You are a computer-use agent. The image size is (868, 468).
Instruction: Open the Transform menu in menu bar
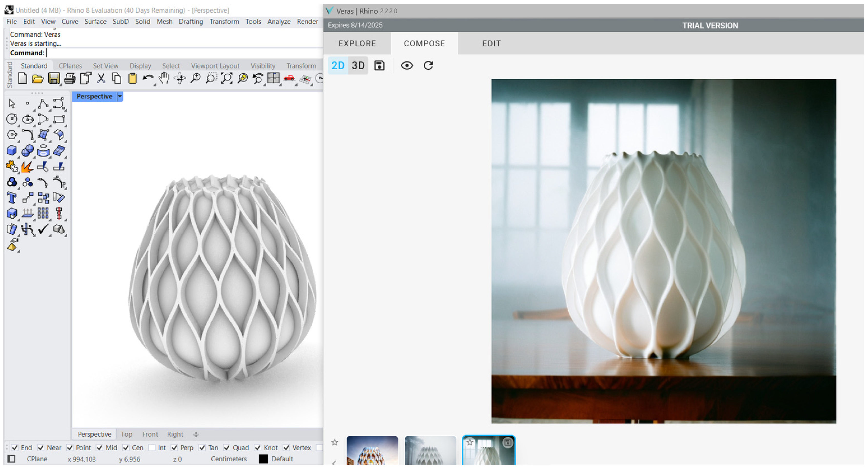[224, 21]
